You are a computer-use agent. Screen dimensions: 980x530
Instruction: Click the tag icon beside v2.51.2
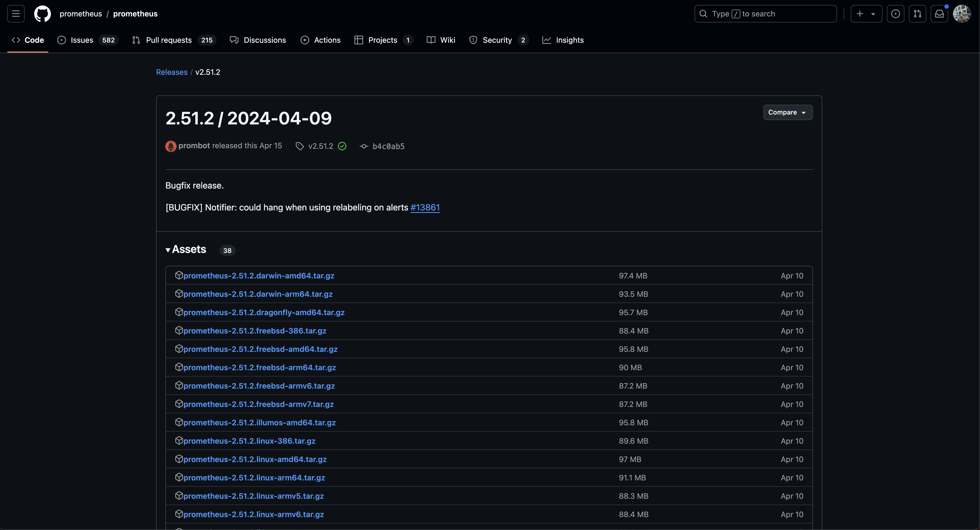[300, 146]
